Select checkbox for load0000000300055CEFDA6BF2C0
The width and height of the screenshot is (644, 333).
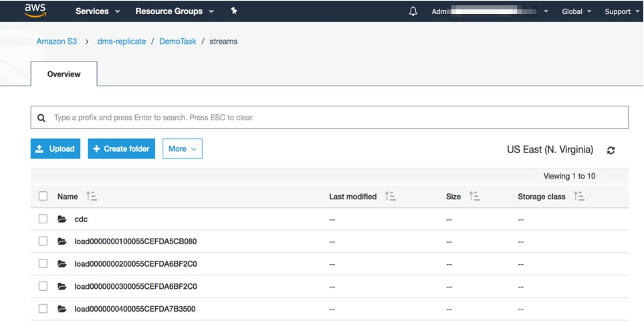[43, 286]
